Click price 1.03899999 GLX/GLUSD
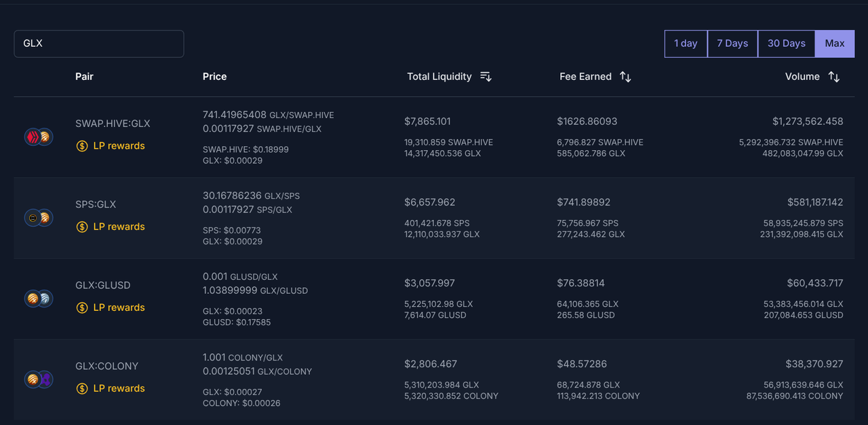 (255, 290)
